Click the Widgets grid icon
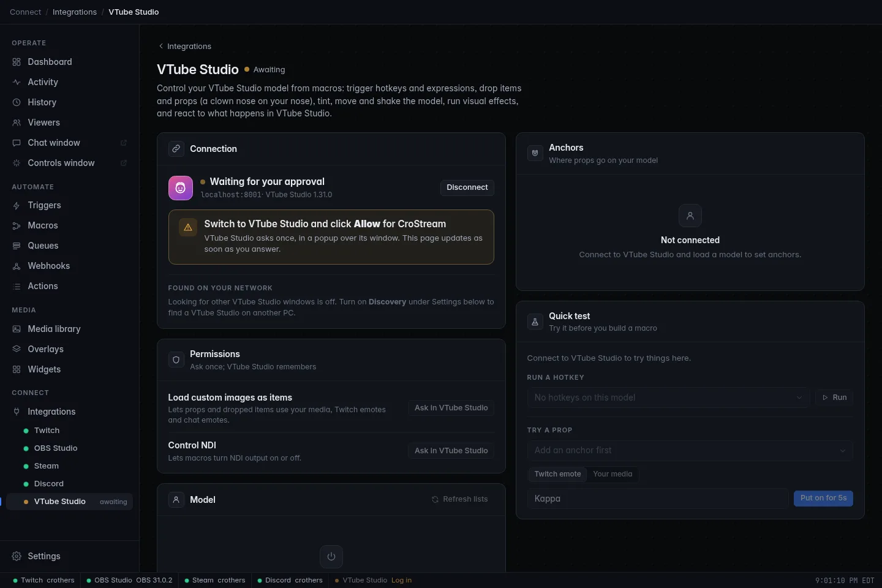 click(17, 369)
